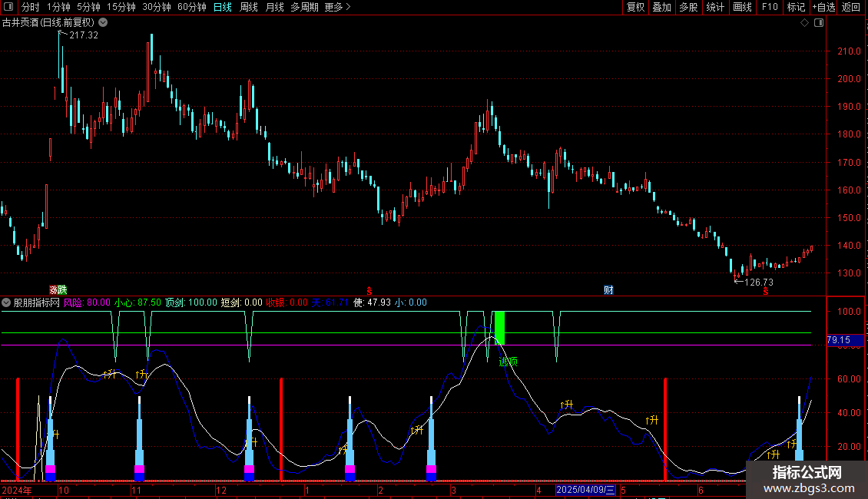
Task: Click the red 涨 marker icon
Action: (54, 290)
